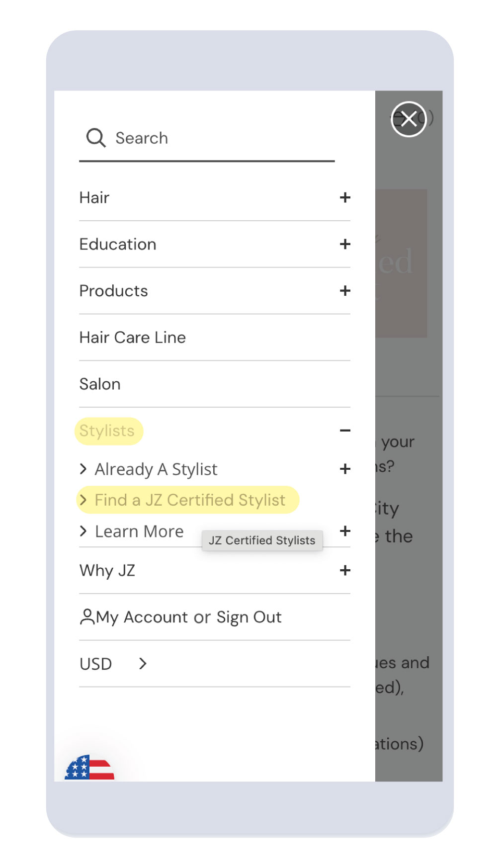Screen dimensions: 500x868
Task: Expand the Education plus icon
Action: [345, 244]
